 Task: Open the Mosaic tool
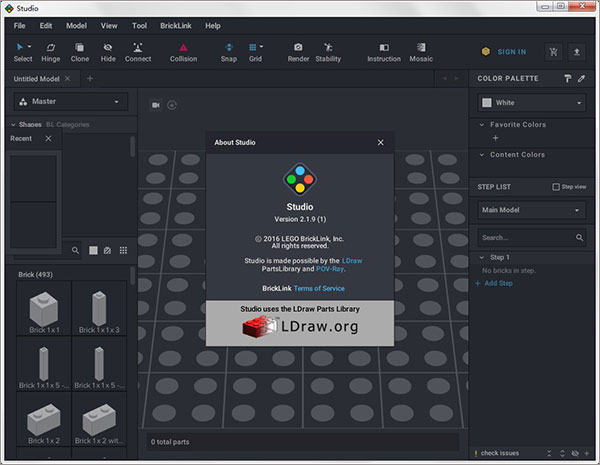coord(421,52)
